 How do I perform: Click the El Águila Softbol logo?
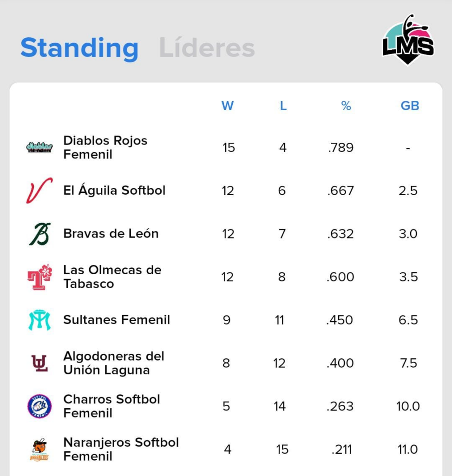coord(39,191)
